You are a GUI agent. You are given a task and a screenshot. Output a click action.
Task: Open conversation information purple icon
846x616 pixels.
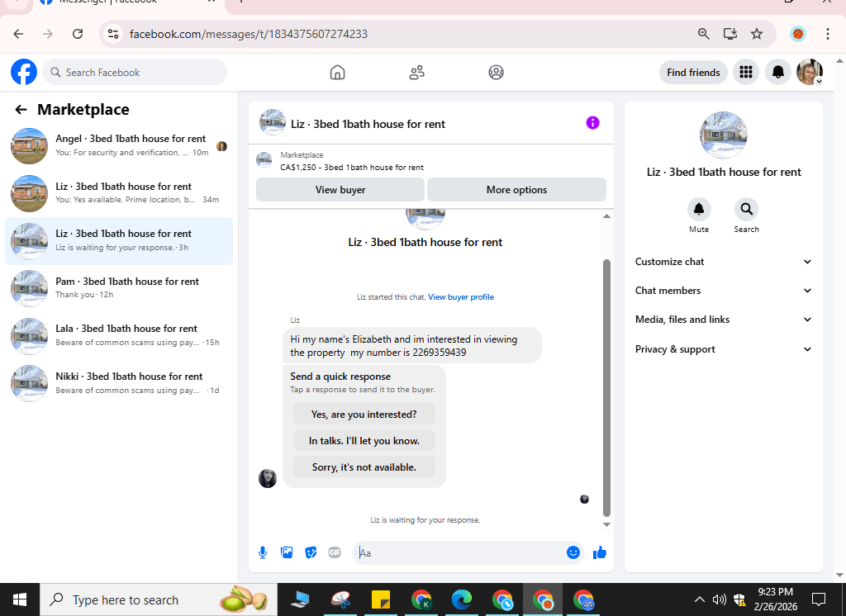click(592, 123)
